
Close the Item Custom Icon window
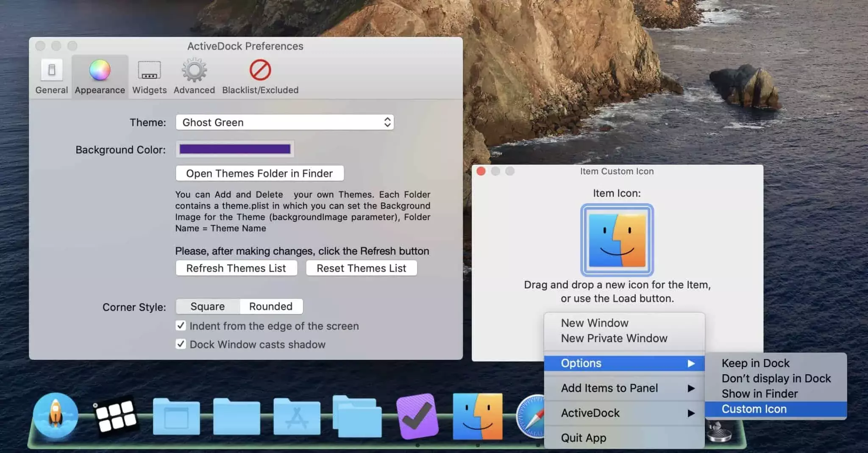(x=481, y=171)
